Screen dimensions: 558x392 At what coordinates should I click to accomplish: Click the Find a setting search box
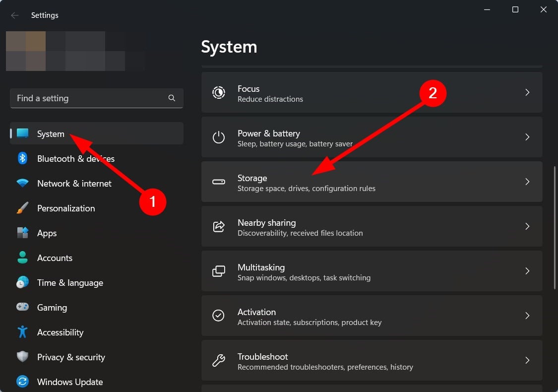pos(89,98)
